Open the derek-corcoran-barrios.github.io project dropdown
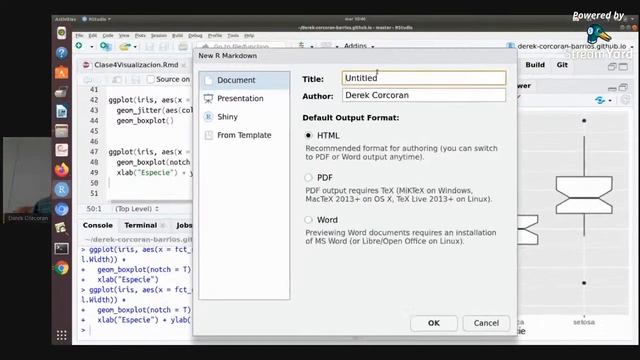 [x=570, y=46]
